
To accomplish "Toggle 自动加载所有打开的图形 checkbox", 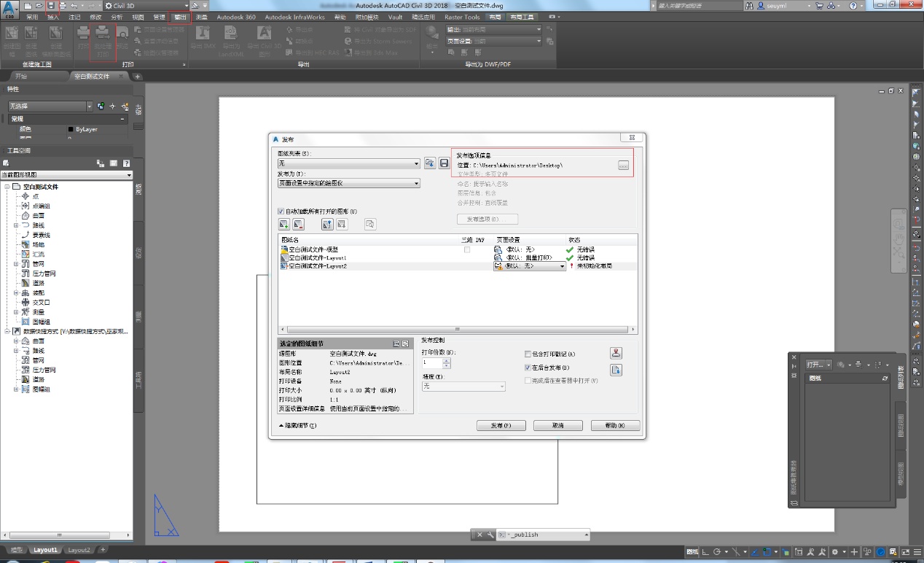I will pyautogui.click(x=281, y=211).
